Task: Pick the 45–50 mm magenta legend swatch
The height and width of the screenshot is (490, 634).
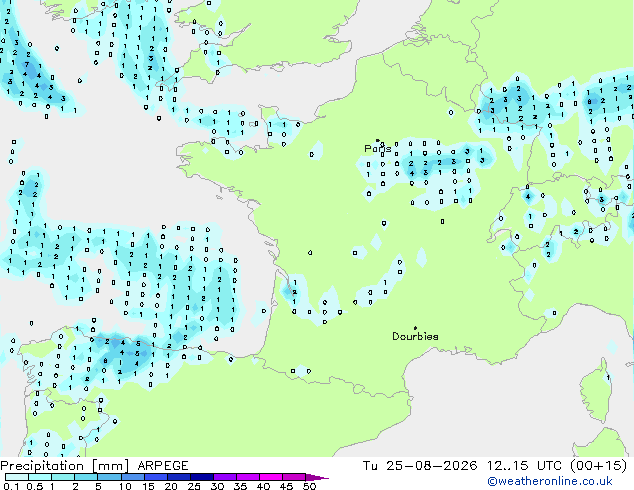Action: coord(294,477)
